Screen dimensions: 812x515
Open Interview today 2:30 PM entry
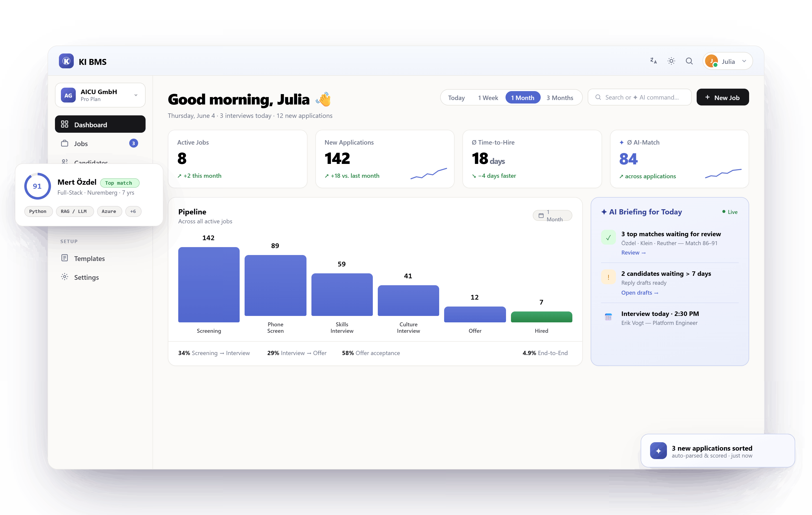669,318
